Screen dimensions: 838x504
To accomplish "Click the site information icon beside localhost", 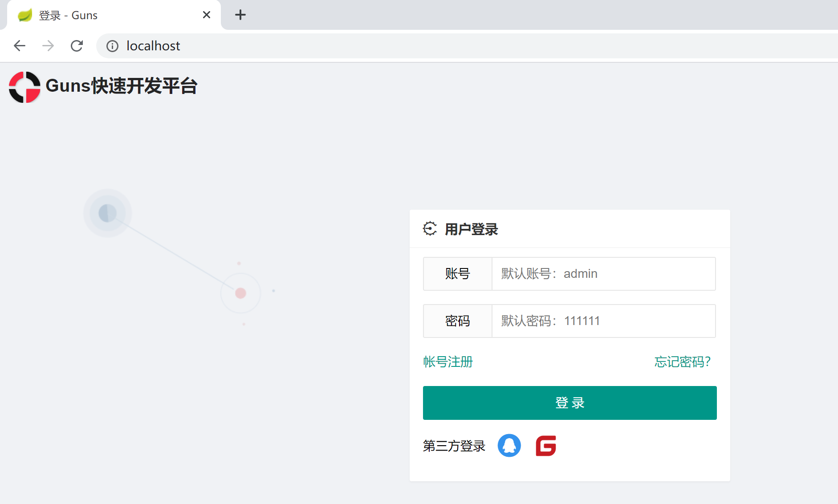I will tap(112, 46).
